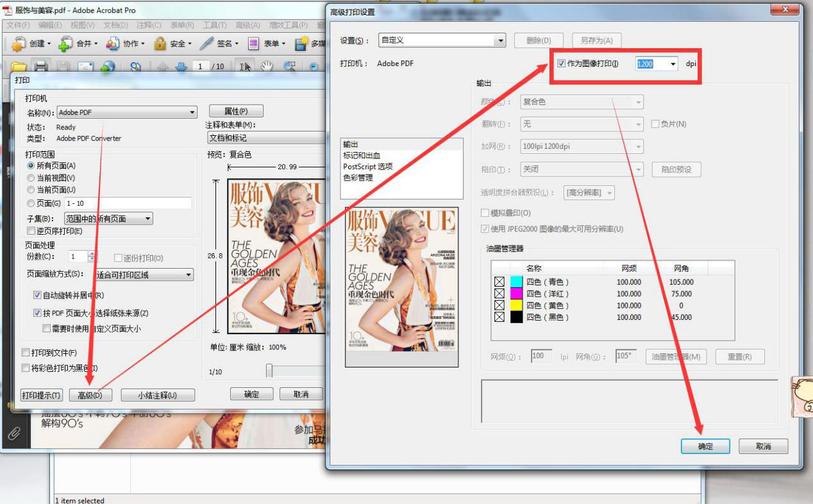Toggle the ink checkbox for 四色(洋红)
The height and width of the screenshot is (504, 813).
(x=499, y=294)
